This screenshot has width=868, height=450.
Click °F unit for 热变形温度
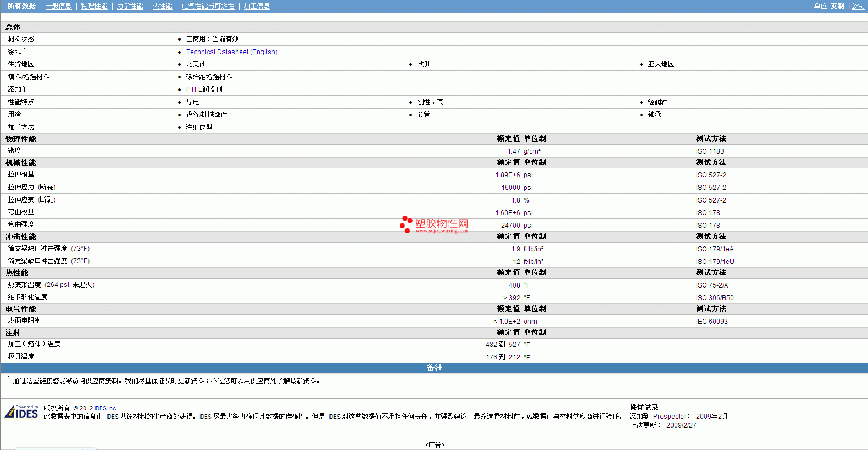pyautogui.click(x=527, y=285)
